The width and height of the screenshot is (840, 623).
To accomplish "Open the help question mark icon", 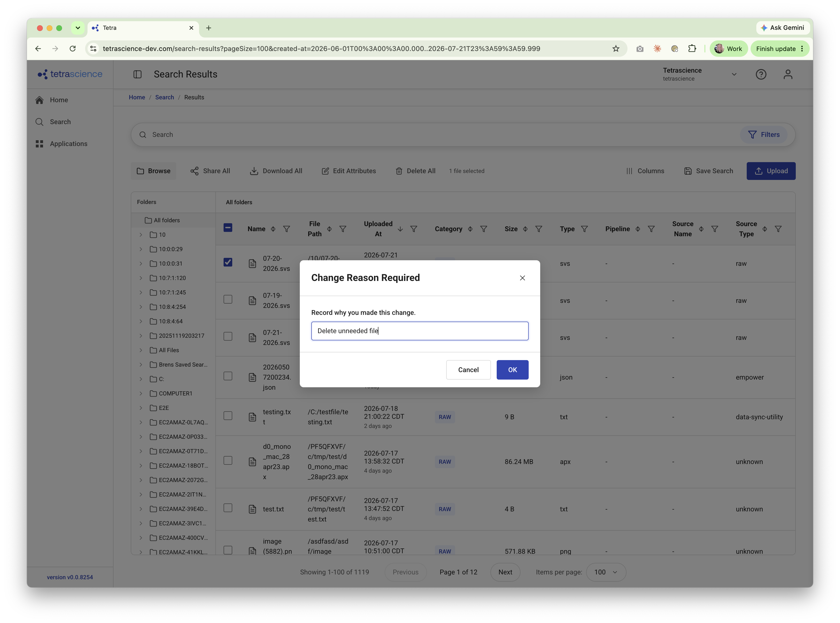I will pos(761,74).
